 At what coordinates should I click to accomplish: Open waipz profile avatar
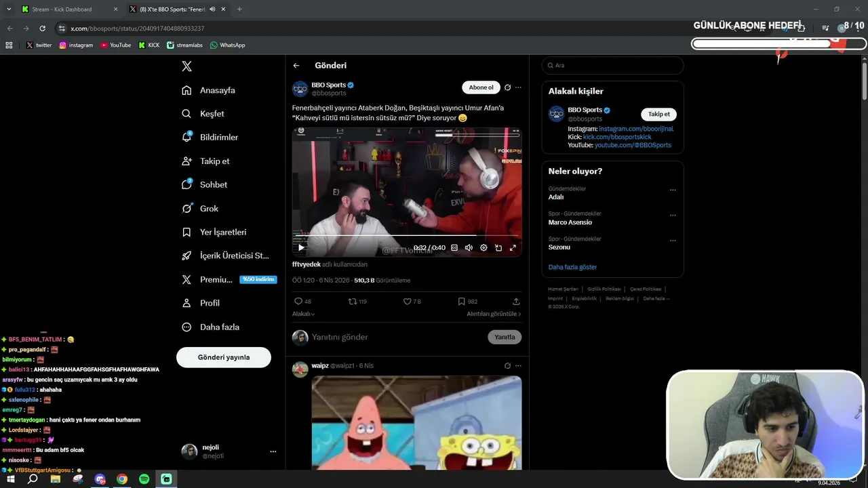pyautogui.click(x=300, y=369)
